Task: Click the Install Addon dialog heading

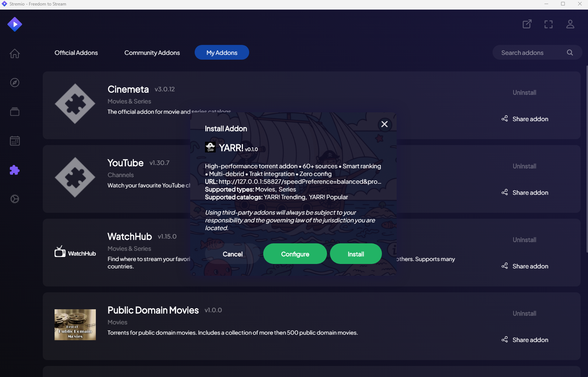Action: [226, 128]
